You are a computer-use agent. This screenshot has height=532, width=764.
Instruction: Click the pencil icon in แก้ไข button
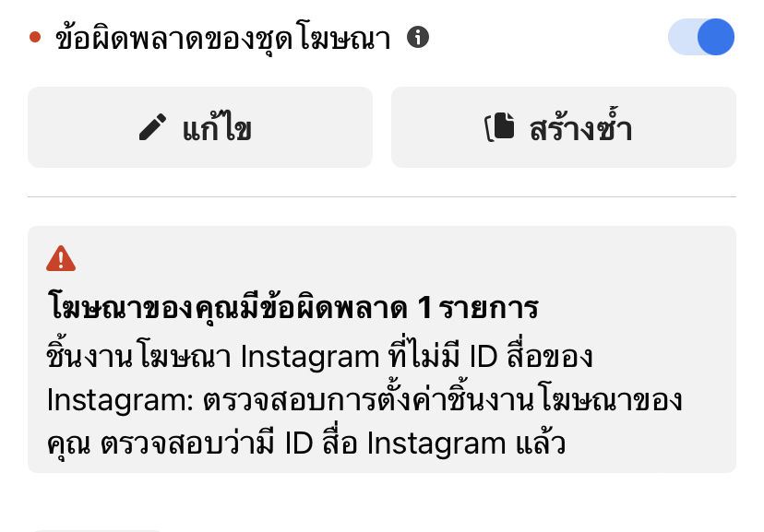tap(152, 127)
